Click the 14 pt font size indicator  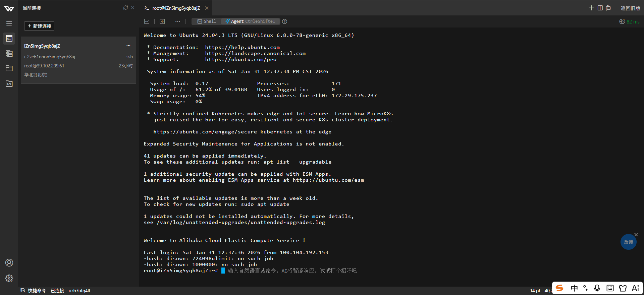point(535,291)
